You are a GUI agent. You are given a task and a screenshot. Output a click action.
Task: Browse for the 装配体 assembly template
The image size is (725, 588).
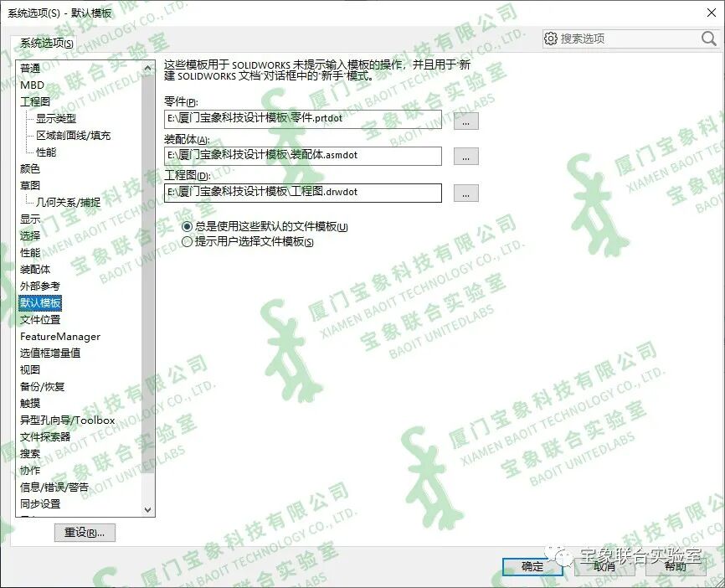click(466, 157)
